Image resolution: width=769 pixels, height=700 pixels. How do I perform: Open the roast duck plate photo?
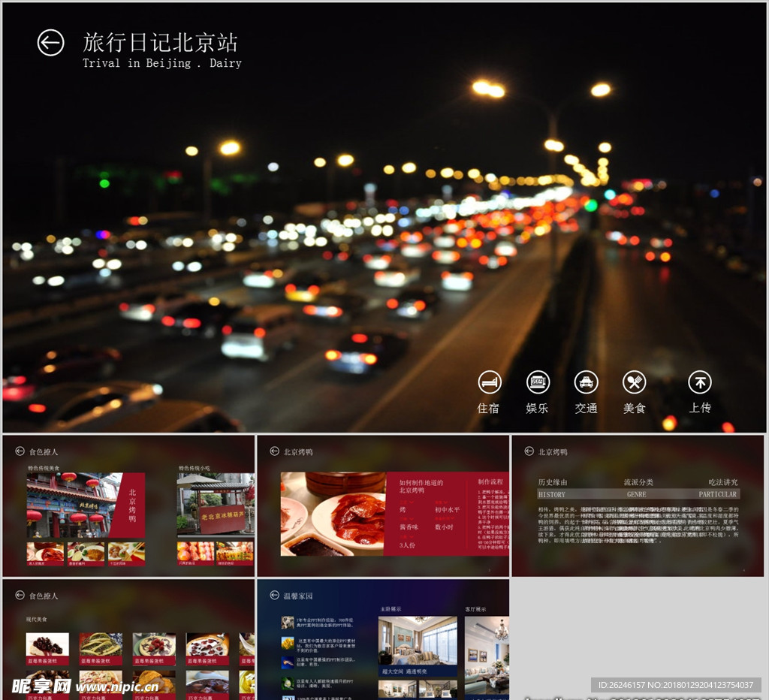(333, 514)
